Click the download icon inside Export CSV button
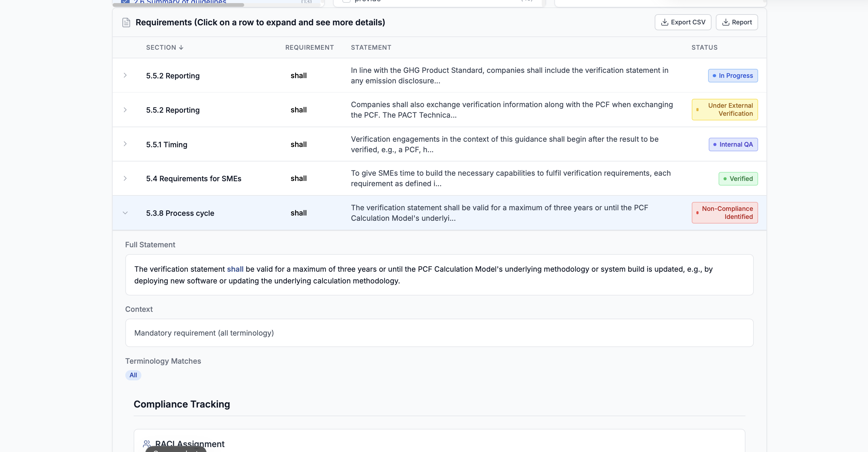The height and width of the screenshot is (452, 868). [665, 22]
